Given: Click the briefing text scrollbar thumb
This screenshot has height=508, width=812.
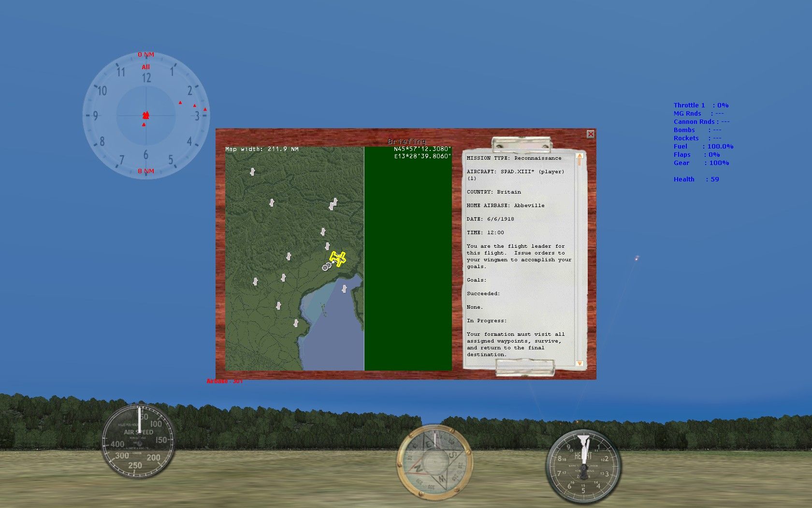Looking at the screenshot, I should pyautogui.click(x=580, y=162).
